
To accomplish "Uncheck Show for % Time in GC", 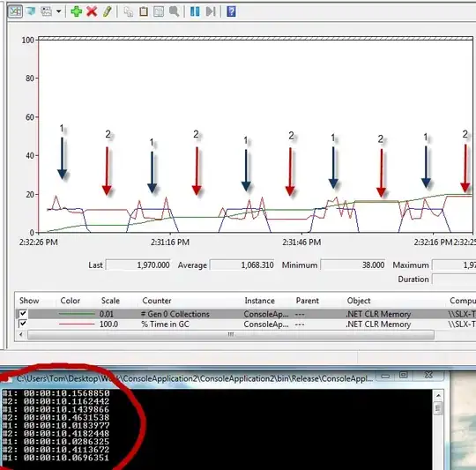I will point(23,324).
